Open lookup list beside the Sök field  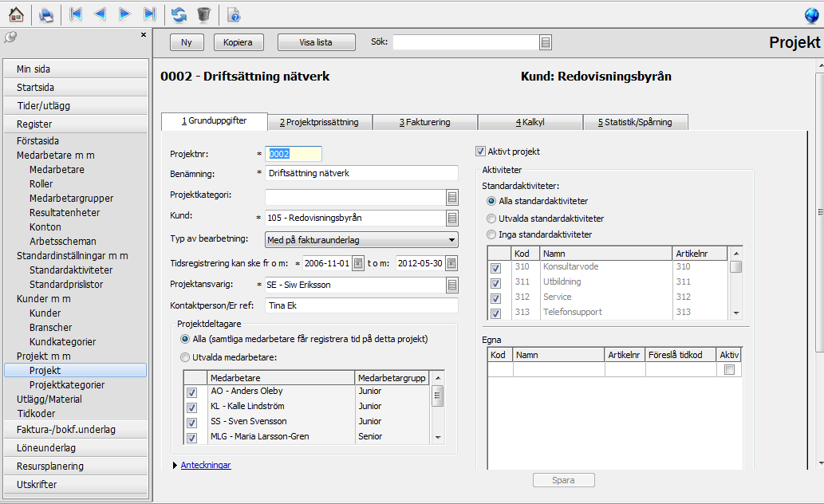click(546, 42)
